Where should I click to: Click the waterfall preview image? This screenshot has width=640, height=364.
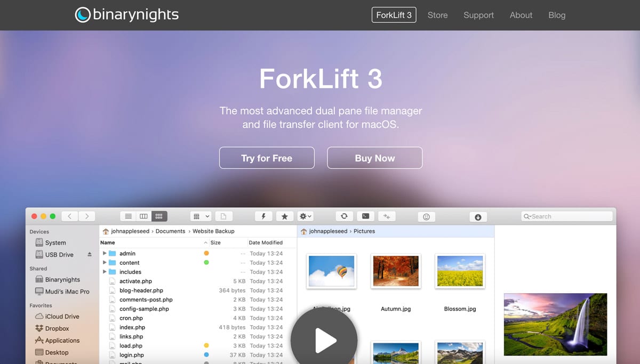[555, 324]
